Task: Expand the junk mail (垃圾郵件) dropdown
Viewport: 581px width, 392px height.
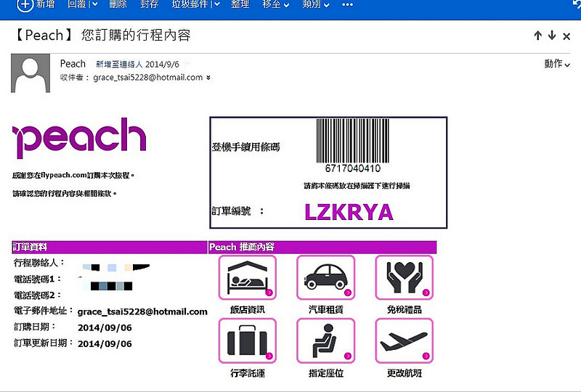Action: (x=217, y=4)
